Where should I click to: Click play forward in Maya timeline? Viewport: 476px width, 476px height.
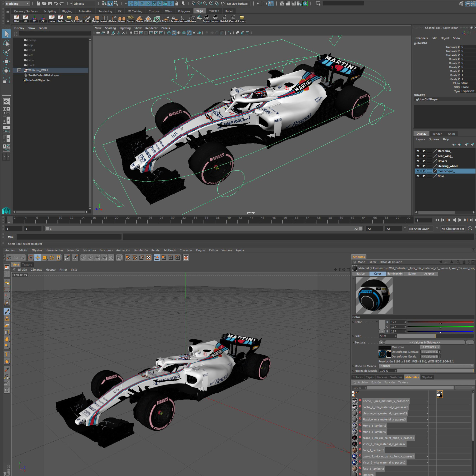pyautogui.click(x=460, y=220)
